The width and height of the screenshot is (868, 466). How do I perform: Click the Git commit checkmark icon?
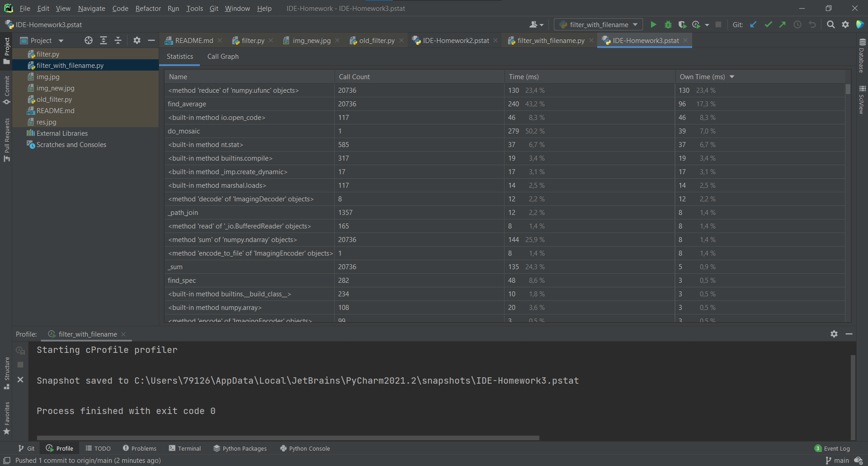pos(768,25)
